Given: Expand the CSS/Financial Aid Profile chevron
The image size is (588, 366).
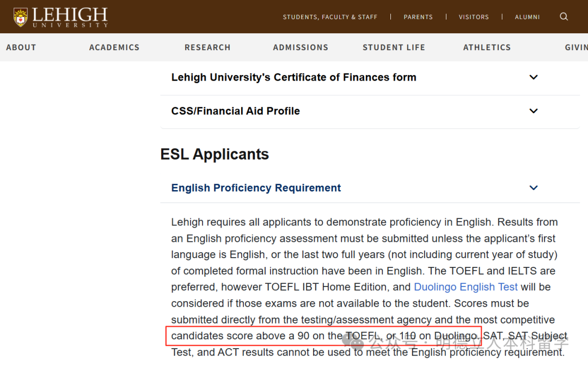Looking at the screenshot, I should click(534, 111).
